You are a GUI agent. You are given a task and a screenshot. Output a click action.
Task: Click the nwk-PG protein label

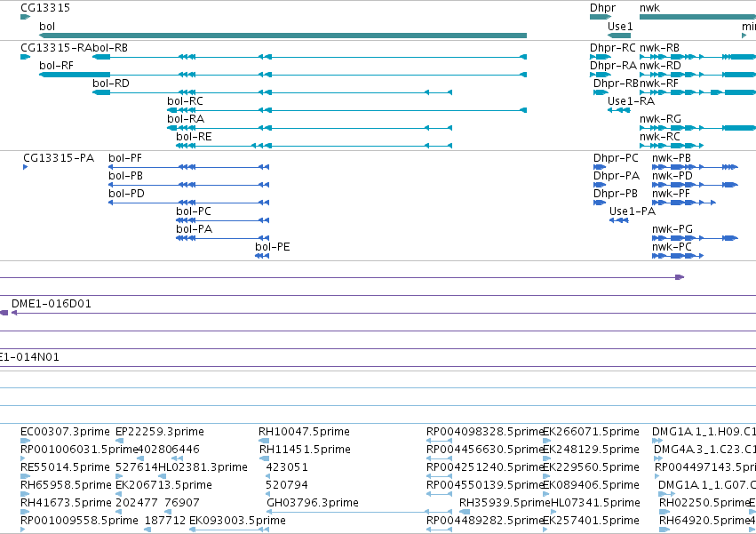[672, 229]
